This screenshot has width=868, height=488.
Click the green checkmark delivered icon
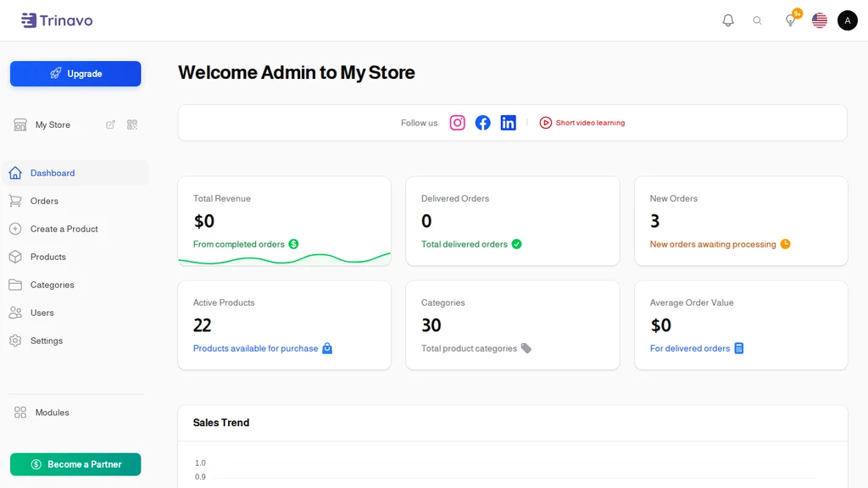(516, 244)
